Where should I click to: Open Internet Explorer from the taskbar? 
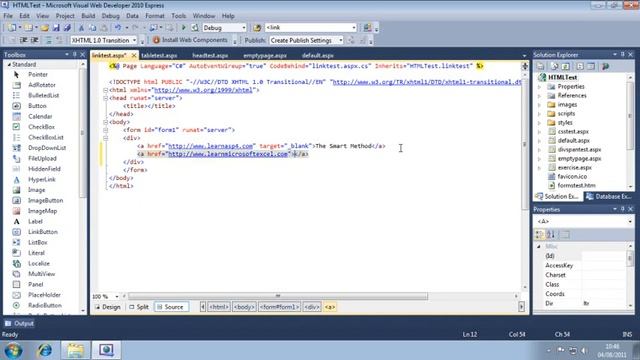coord(45,350)
